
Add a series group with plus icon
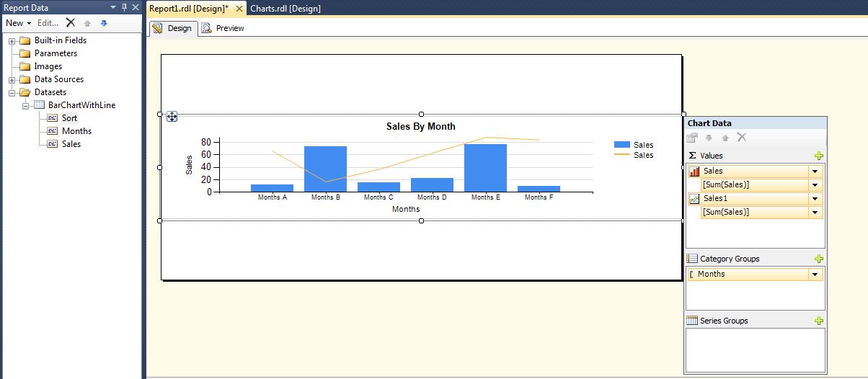pyautogui.click(x=818, y=321)
